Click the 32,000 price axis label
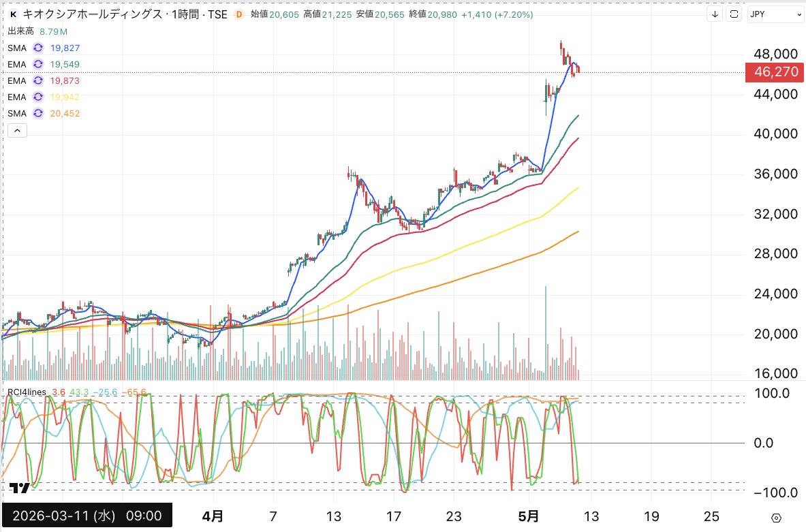This screenshot has width=806, height=532. tap(775, 214)
